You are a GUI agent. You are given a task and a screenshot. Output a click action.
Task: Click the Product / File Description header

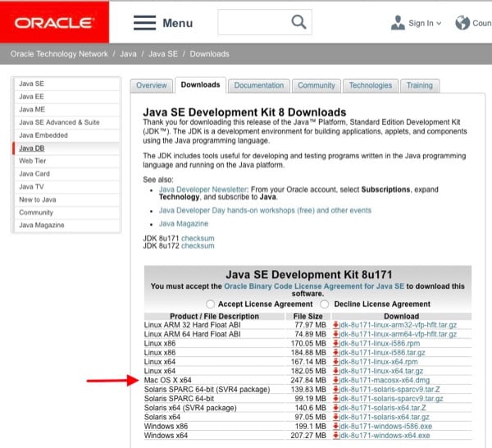tap(214, 316)
